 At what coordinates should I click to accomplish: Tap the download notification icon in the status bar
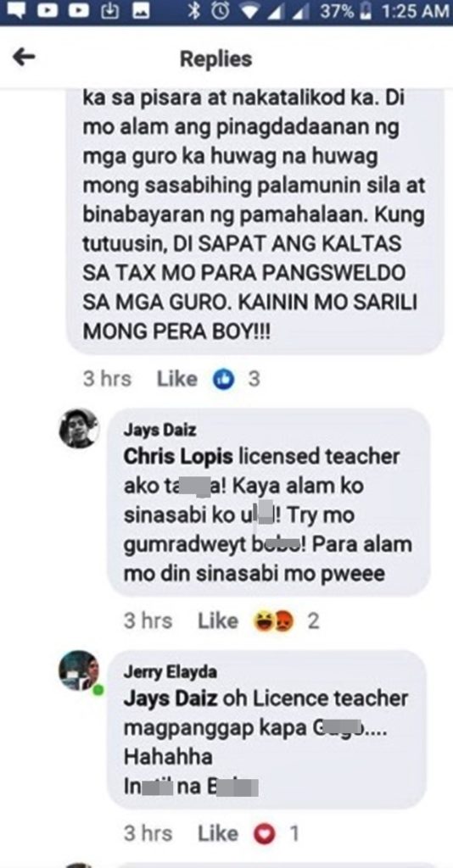[111, 11]
